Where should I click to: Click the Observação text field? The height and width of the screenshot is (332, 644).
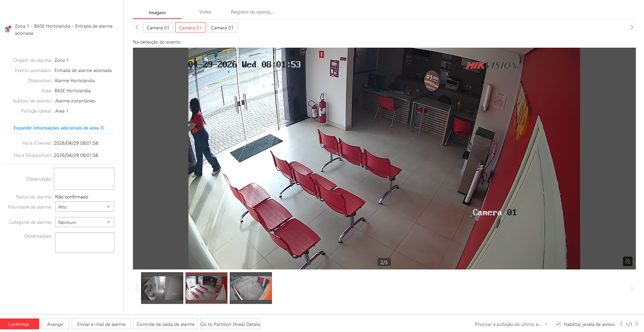tap(84, 179)
